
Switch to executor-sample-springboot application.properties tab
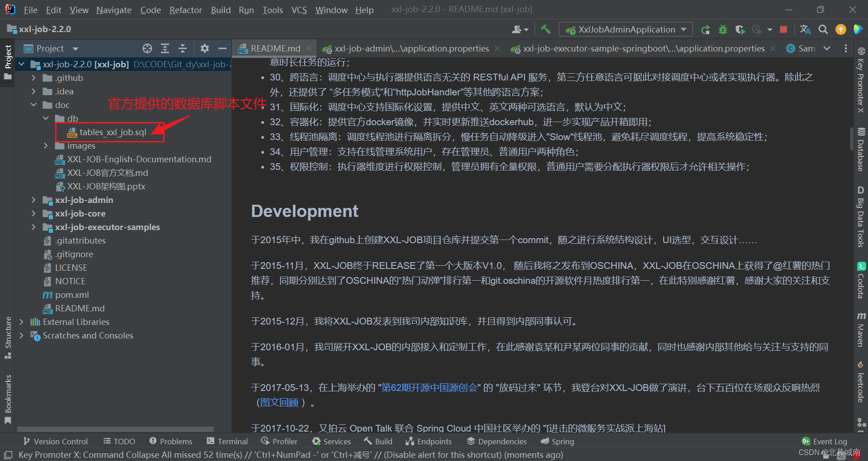click(643, 48)
